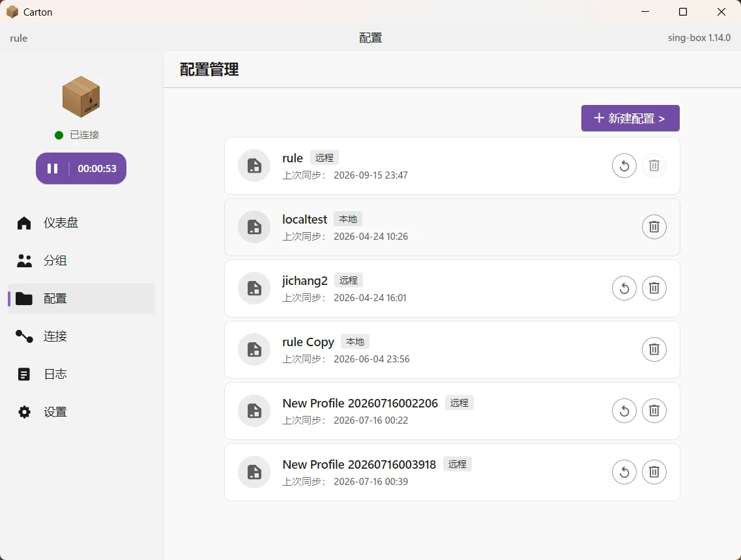The height and width of the screenshot is (560, 741).
Task: Select New Profile 20260716003918 name
Action: click(359, 465)
